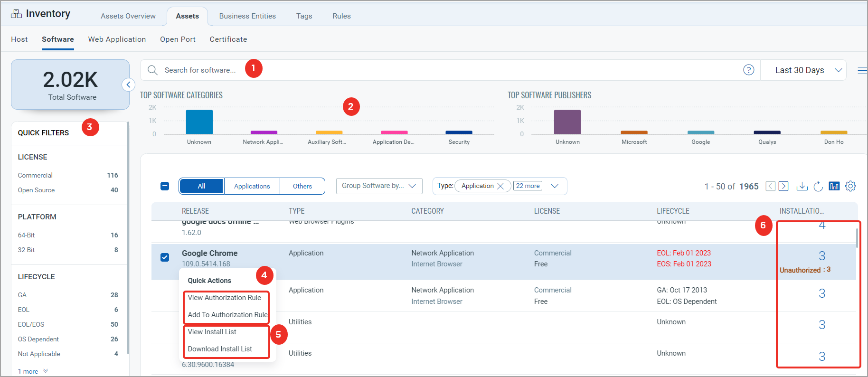Go to the previous page of results

770,186
